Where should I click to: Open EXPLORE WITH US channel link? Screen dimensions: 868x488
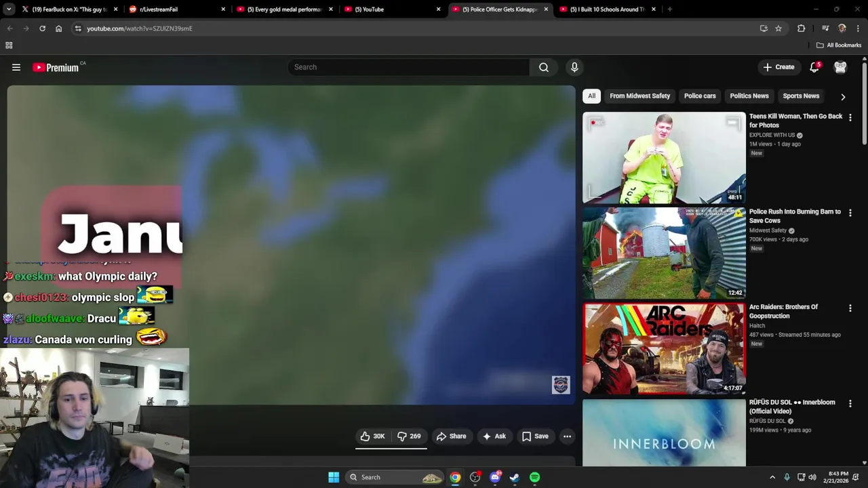point(772,135)
